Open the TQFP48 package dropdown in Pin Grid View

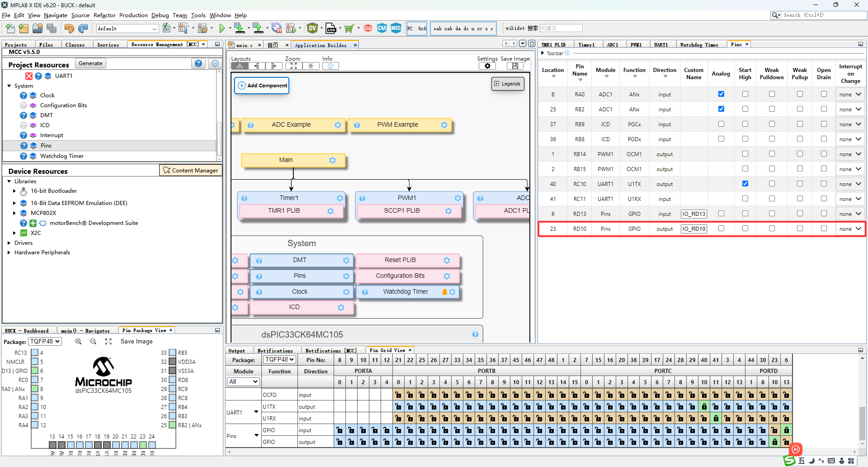280,360
